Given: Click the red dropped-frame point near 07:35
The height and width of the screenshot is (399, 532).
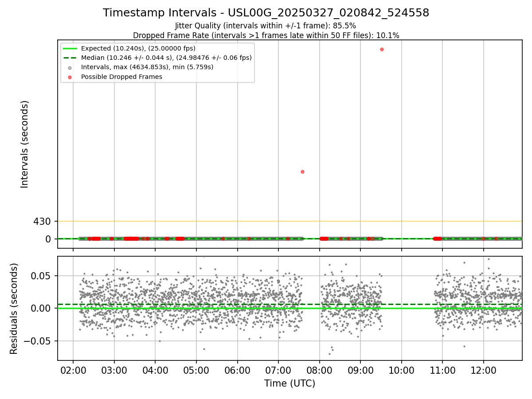Looking at the screenshot, I should (x=302, y=172).
